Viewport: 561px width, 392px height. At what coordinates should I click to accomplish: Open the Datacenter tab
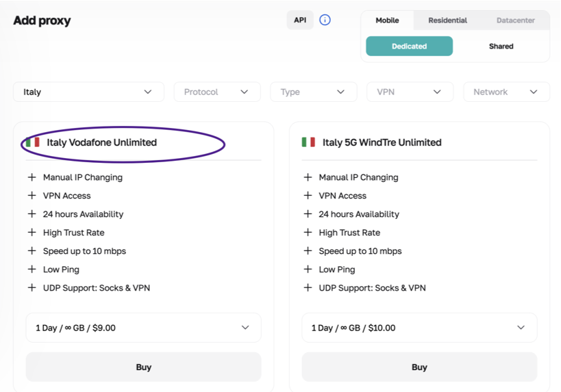pos(515,21)
